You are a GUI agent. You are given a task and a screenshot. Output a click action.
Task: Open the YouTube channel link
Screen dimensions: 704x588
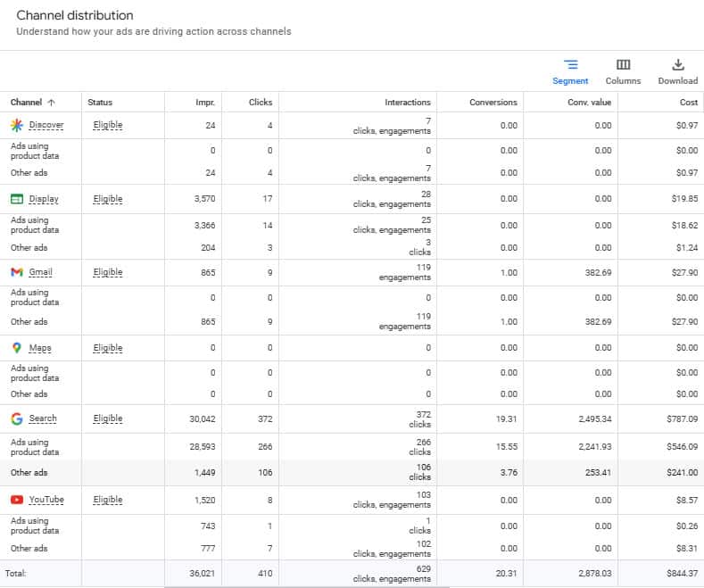coord(46,500)
